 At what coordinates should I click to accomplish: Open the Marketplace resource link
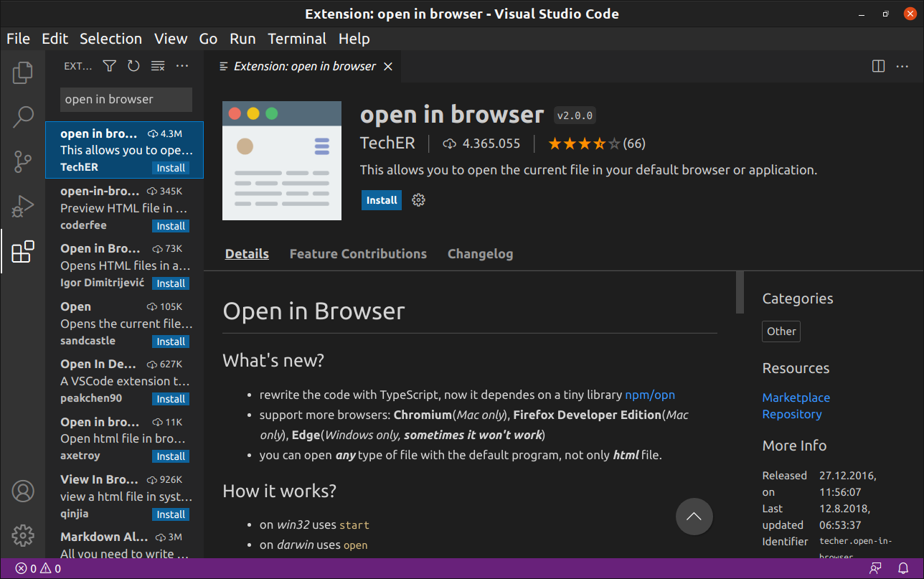(x=796, y=397)
